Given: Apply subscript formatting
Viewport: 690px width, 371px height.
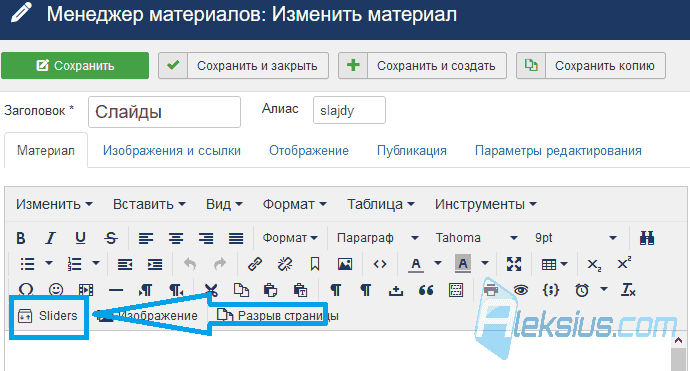Looking at the screenshot, I should tap(594, 264).
